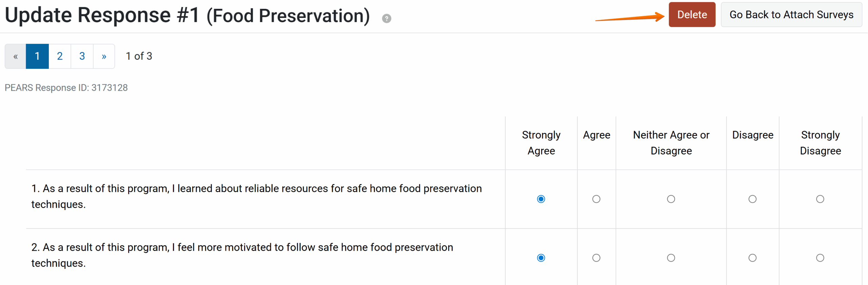Select page 1 in pagination
Screen dimensions: 868x285
(x=37, y=56)
